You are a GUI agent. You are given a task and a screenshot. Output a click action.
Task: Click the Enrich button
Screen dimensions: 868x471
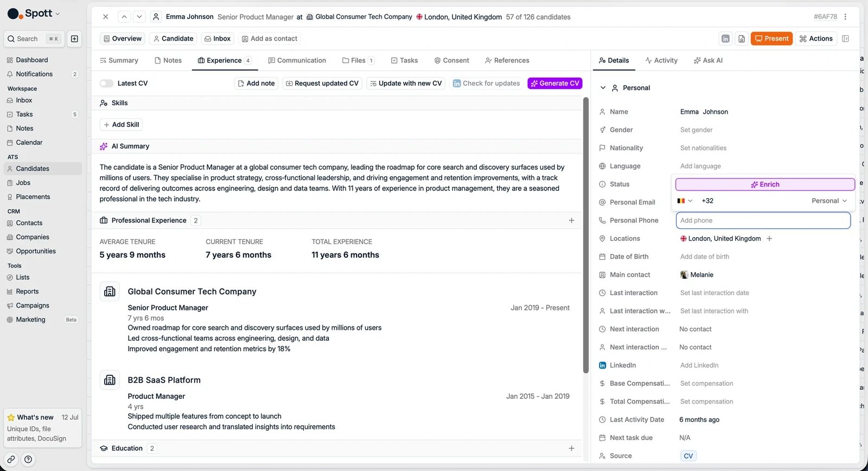click(x=765, y=184)
